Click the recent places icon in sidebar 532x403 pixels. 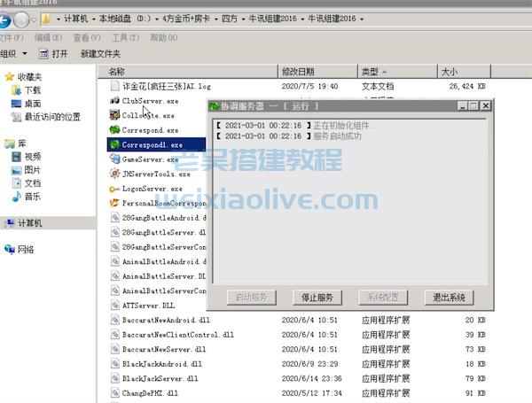16,117
